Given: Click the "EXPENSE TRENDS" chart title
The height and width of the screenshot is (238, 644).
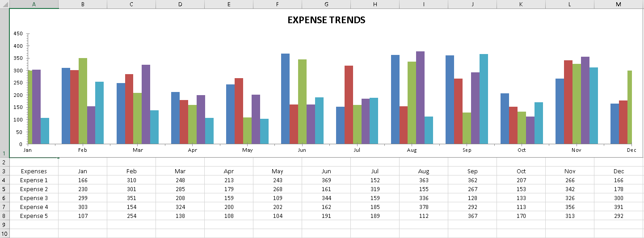Looking at the screenshot, I should coord(326,20).
